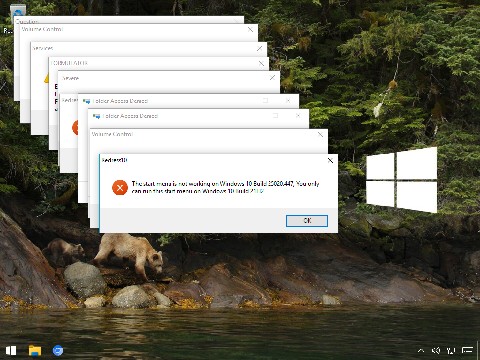The width and height of the screenshot is (480, 360).
Task: Close the frontmost Folder Access Denied window
Action: (298, 116)
